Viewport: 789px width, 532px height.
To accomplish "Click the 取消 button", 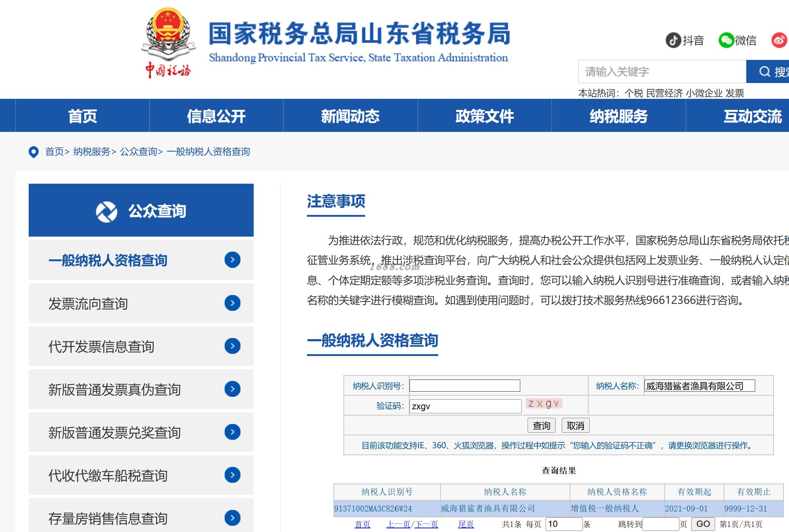I will tap(575, 425).
